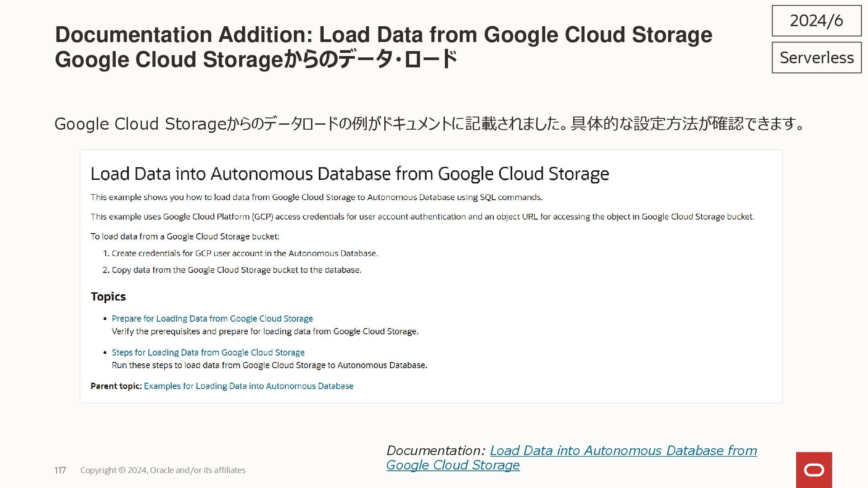This screenshot has height=488, width=868.
Task: Click the sentence 'To load data from a Google Cloud Storage bucket:'
Action: (x=185, y=236)
